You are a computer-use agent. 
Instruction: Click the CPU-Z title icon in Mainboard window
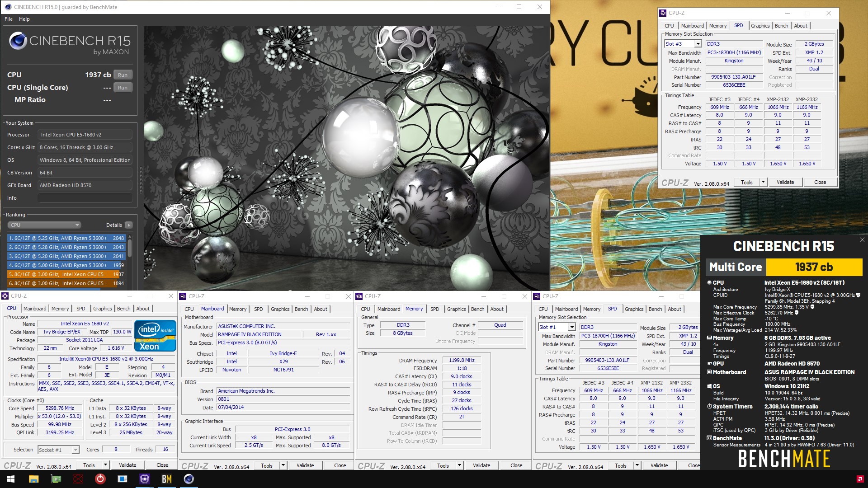tap(183, 296)
